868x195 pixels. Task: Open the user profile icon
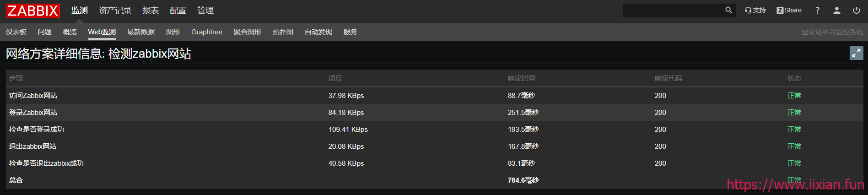pyautogui.click(x=837, y=10)
